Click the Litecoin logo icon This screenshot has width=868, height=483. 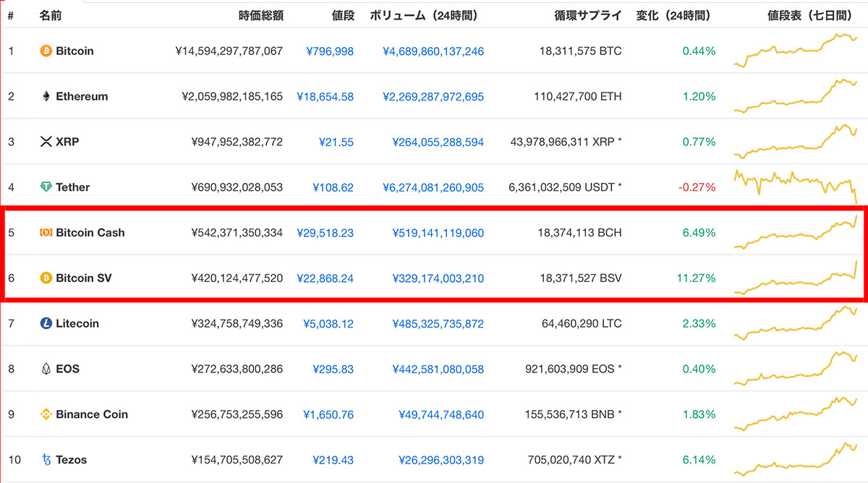pyautogui.click(x=46, y=324)
